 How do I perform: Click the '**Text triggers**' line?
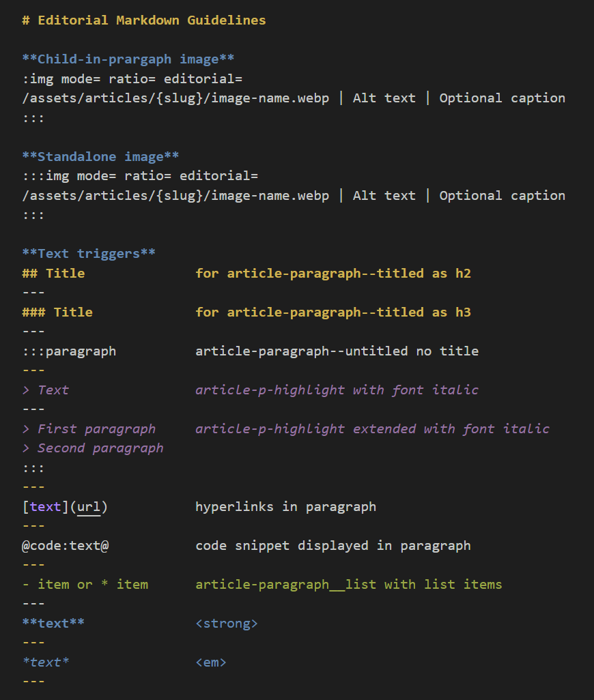(89, 254)
